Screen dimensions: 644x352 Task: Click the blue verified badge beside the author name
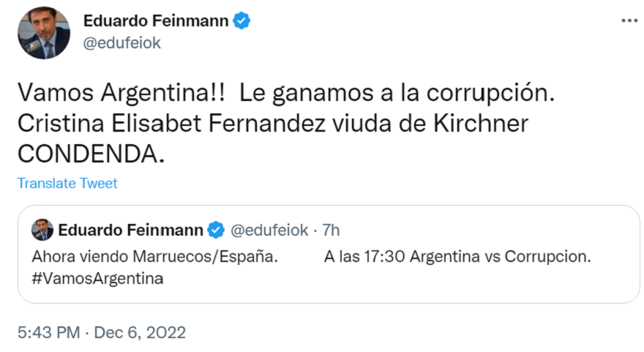pyautogui.click(x=242, y=21)
